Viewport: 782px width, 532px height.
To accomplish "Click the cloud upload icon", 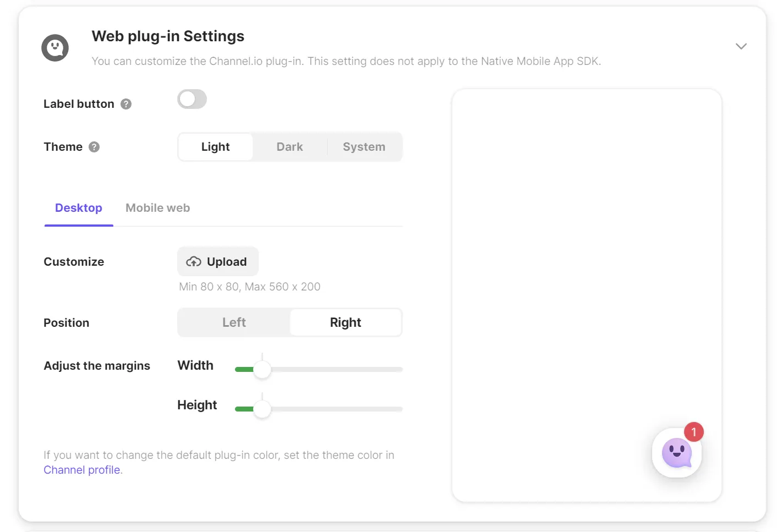I will click(x=194, y=262).
